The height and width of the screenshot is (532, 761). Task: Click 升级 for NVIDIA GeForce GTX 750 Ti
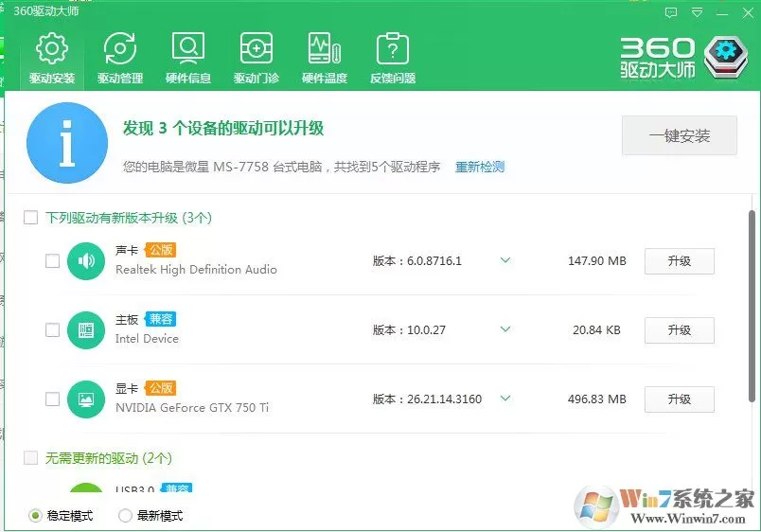[679, 399]
